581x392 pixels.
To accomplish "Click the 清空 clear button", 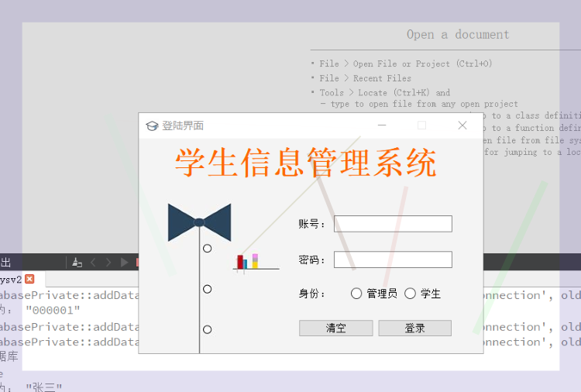I will [335, 328].
